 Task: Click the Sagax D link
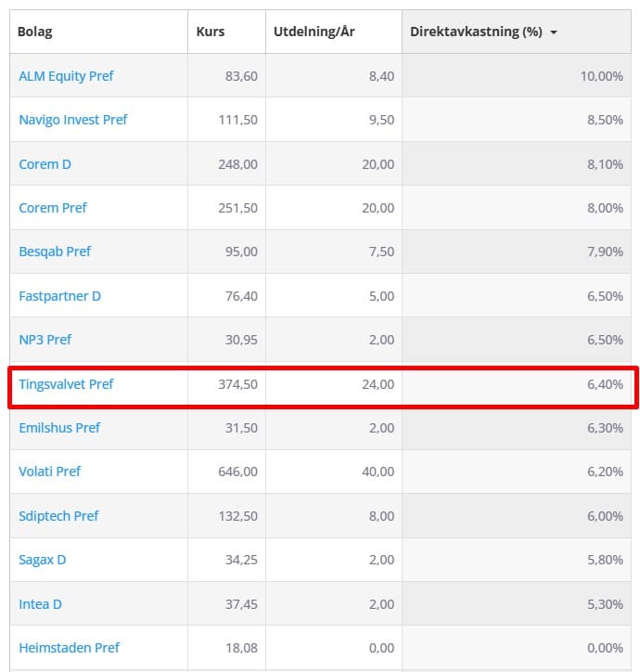coord(43,560)
